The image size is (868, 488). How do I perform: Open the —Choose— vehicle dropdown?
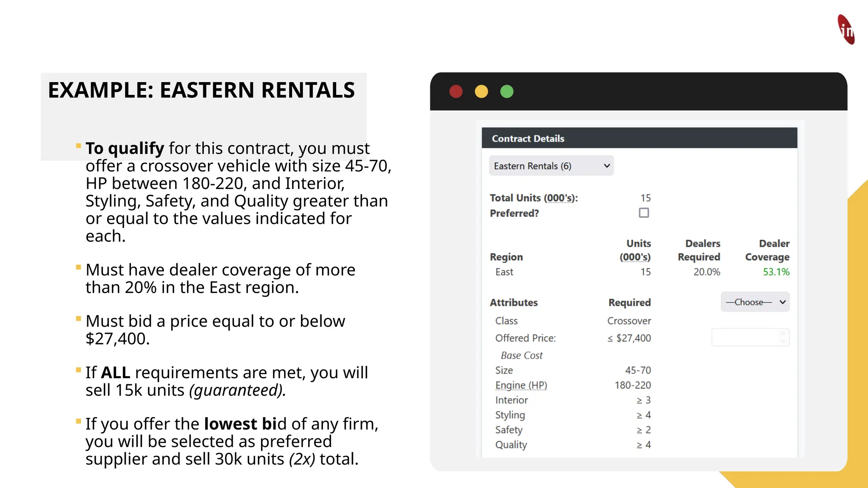click(755, 302)
